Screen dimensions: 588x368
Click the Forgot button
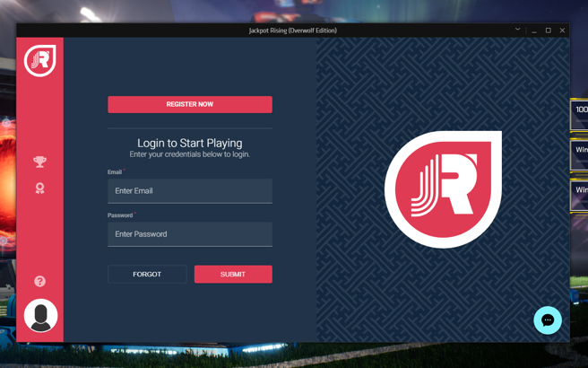click(x=147, y=274)
